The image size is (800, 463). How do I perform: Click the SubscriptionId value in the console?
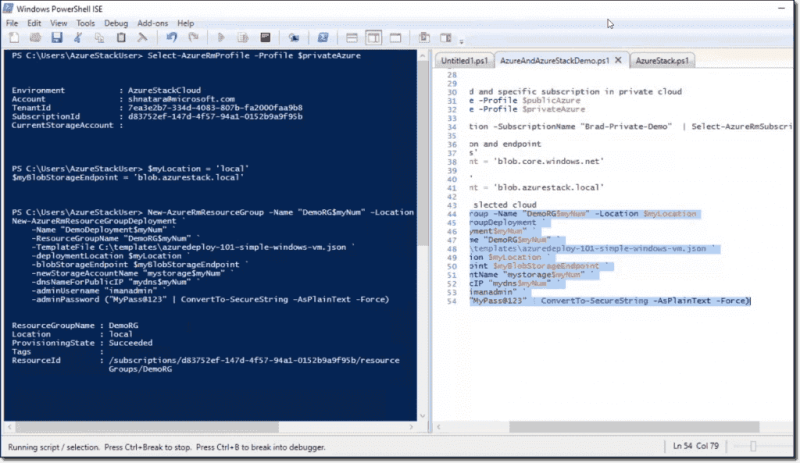215,116
